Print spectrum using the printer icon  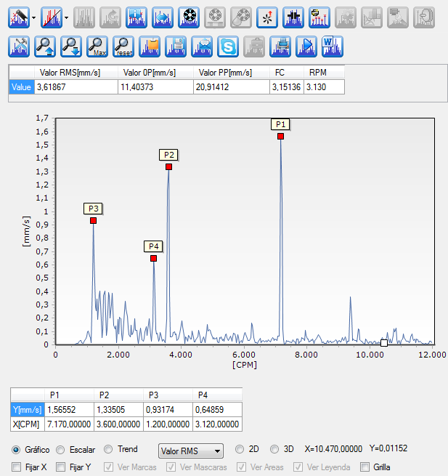[280, 47]
